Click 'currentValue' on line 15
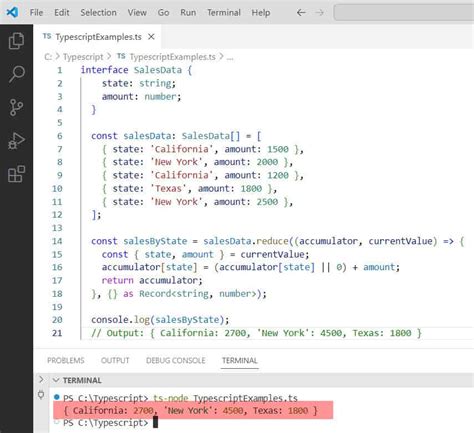The image size is (474, 433). coord(272,254)
